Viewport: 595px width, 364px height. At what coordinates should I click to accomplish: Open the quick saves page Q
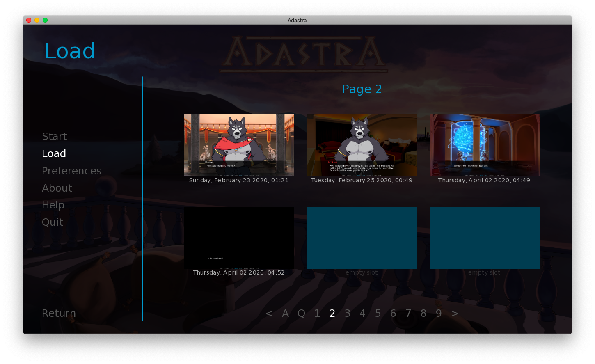[301, 314]
